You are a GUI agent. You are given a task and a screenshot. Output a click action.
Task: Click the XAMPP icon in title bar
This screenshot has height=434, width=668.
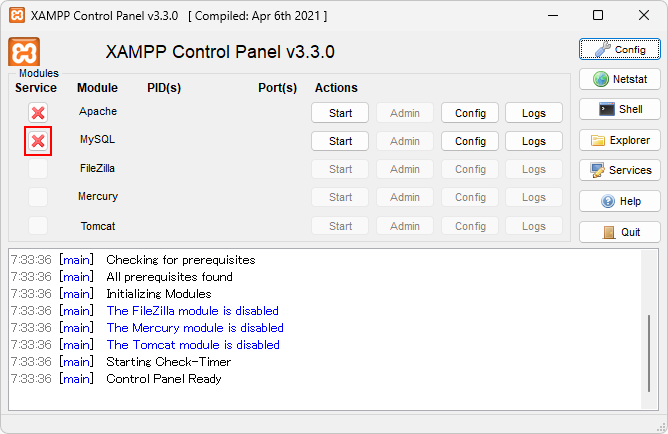pos(17,15)
